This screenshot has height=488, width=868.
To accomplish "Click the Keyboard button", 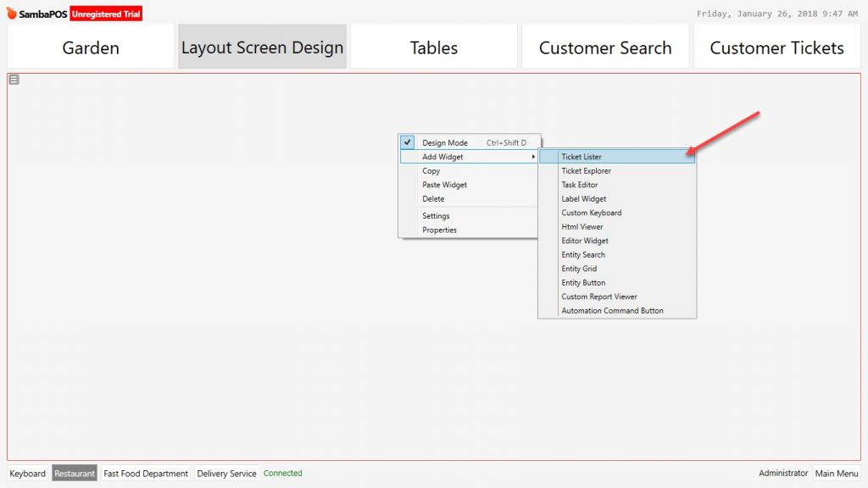I will pos(28,473).
